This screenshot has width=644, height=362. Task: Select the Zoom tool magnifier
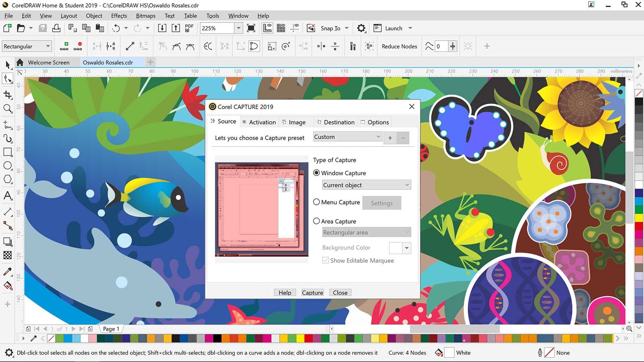(x=8, y=109)
